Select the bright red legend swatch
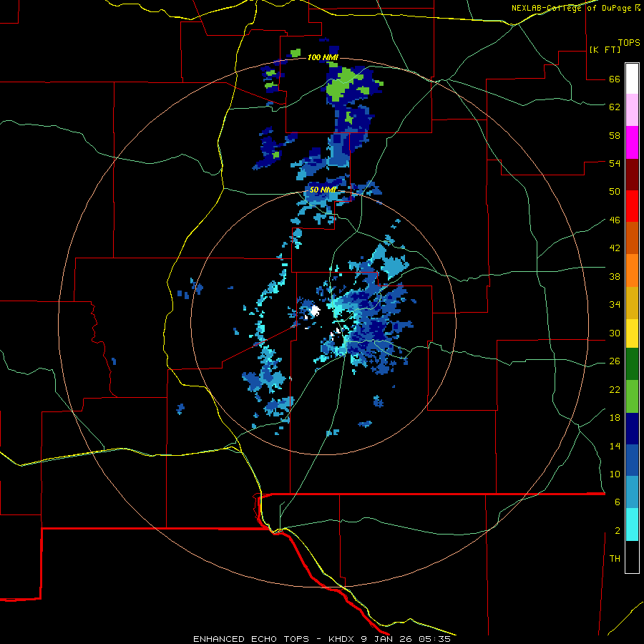This screenshot has height=644, width=644. (632, 206)
